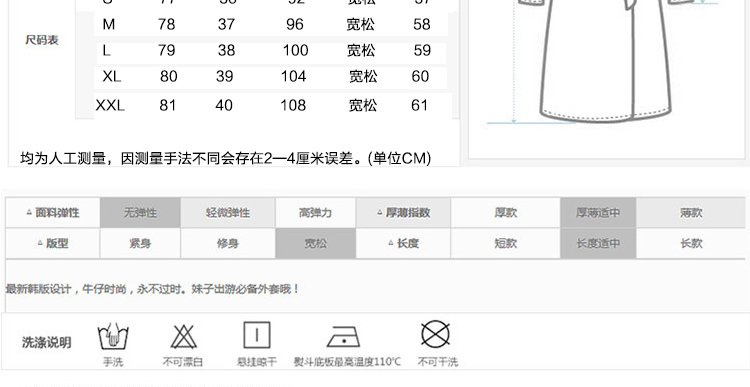Click the 洗涤说明 heading
This screenshot has height=387, width=750.
point(47,343)
